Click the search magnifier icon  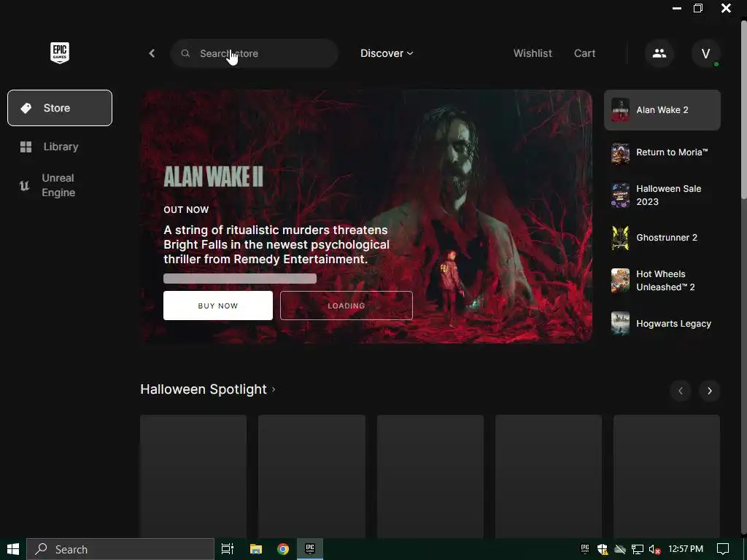[185, 53]
